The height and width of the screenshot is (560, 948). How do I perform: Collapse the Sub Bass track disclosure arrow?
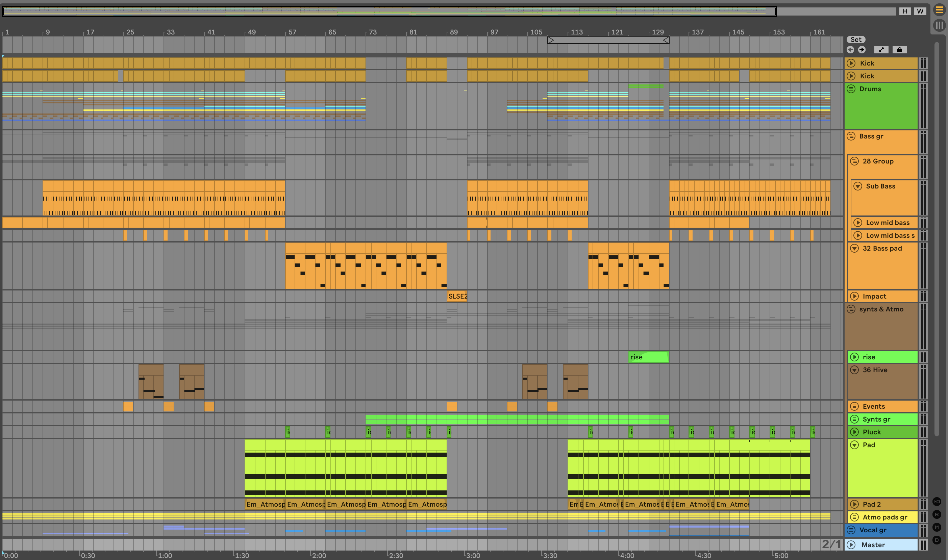(858, 186)
